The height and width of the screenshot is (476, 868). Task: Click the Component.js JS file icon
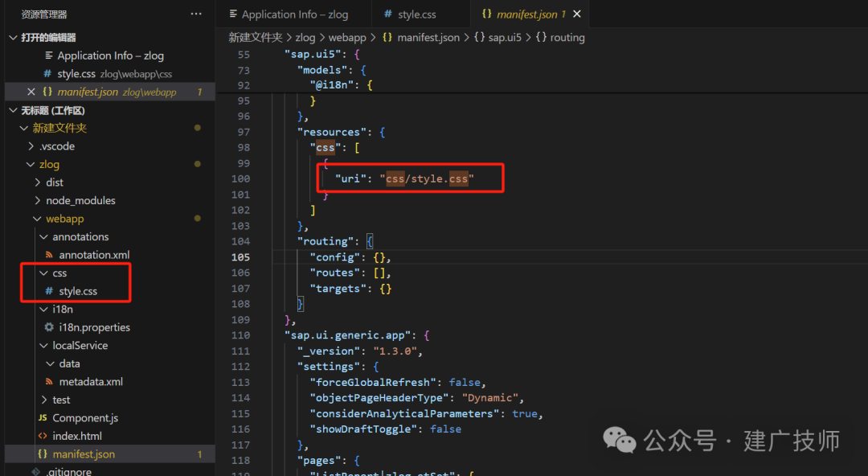[43, 418]
